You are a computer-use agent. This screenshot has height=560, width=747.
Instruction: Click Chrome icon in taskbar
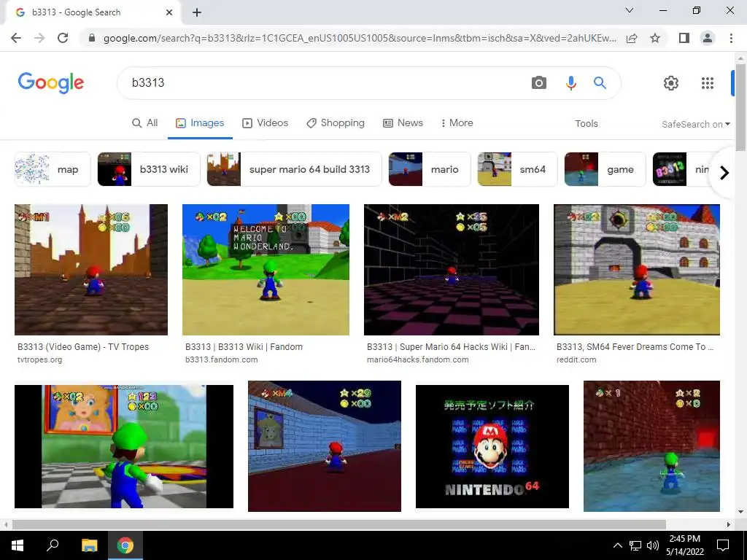pos(125,545)
